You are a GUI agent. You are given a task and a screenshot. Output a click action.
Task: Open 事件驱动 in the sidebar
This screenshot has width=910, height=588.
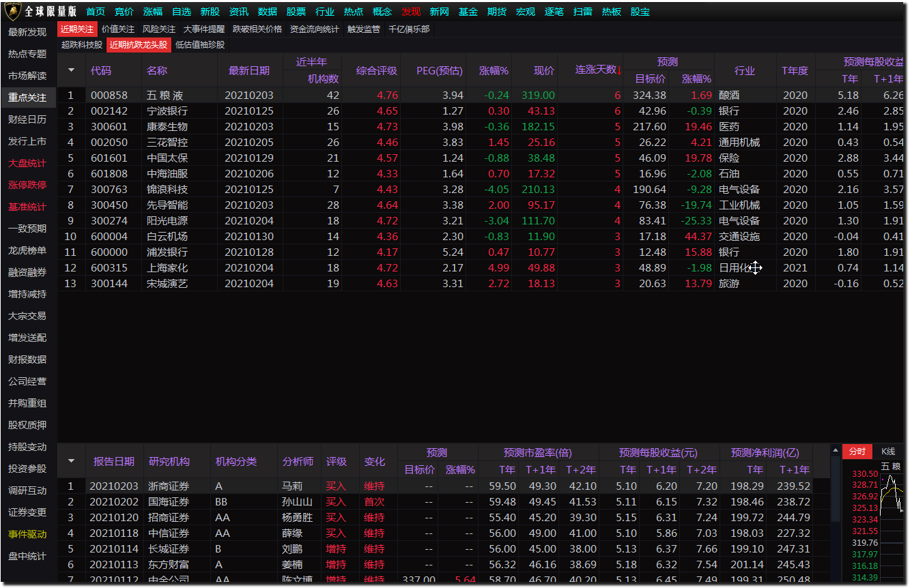28,534
